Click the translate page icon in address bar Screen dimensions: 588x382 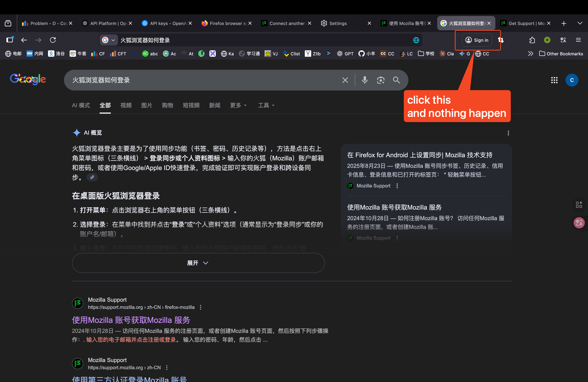coord(416,40)
